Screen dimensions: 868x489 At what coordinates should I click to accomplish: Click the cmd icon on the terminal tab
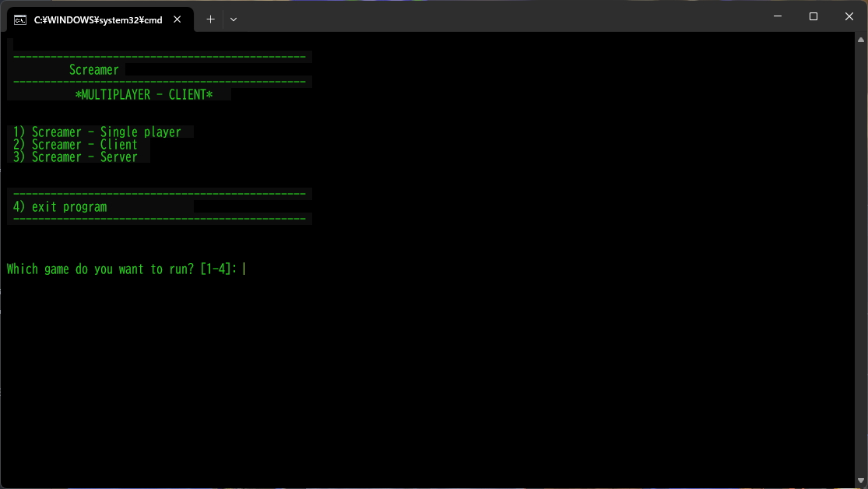[x=20, y=19]
